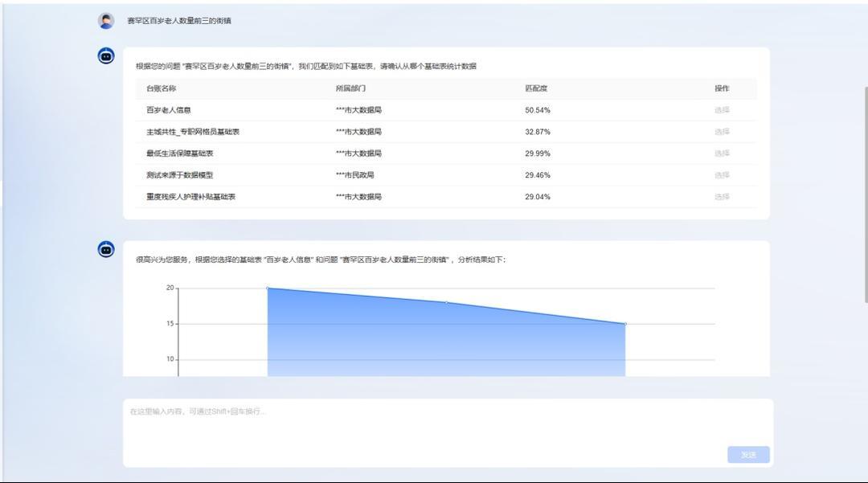The height and width of the screenshot is (483, 868).
Task: Click the vertical scrollbar on the right
Action: (866, 194)
